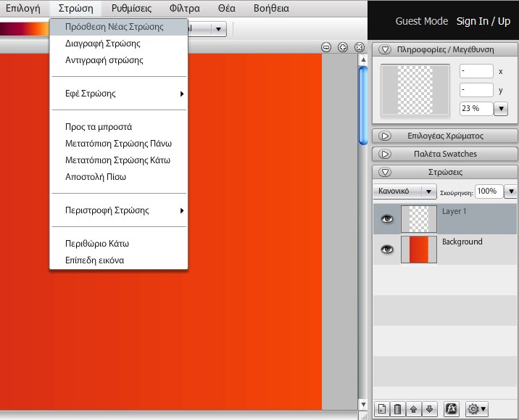This screenshot has width=519, height=420.
Task: Open the Σκούρηνση opacity dropdown arrow
Action: [511, 192]
